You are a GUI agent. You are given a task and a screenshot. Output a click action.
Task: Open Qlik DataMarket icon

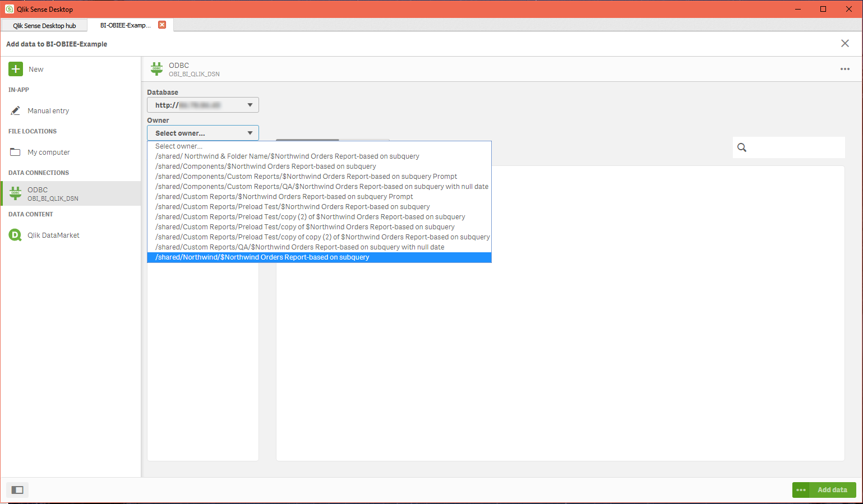15,235
